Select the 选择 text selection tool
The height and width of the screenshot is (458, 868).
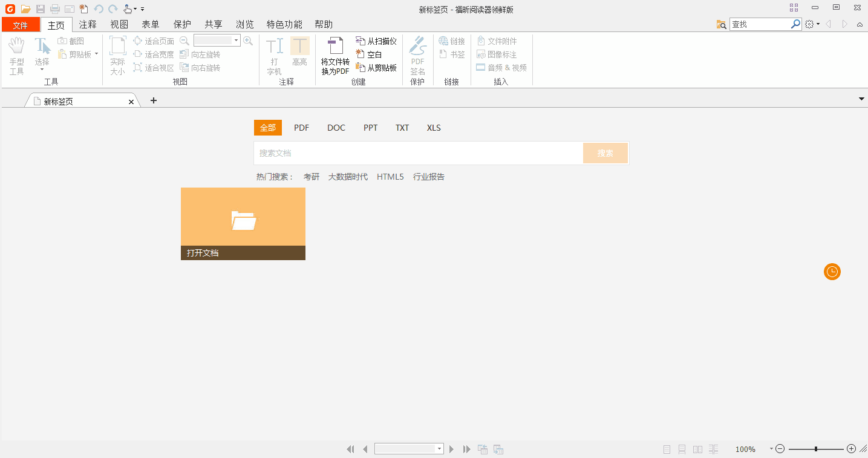click(x=42, y=53)
